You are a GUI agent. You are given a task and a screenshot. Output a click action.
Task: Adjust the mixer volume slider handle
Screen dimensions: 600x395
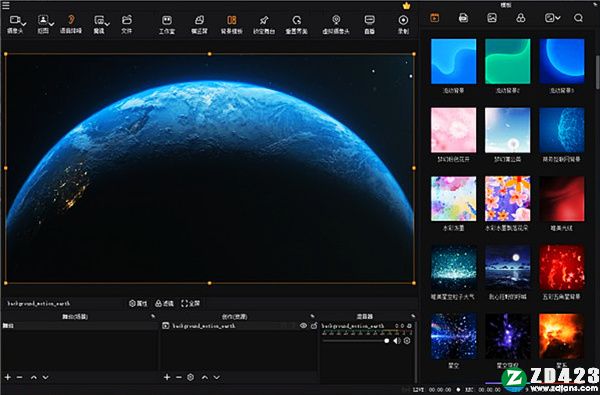[x=386, y=341]
